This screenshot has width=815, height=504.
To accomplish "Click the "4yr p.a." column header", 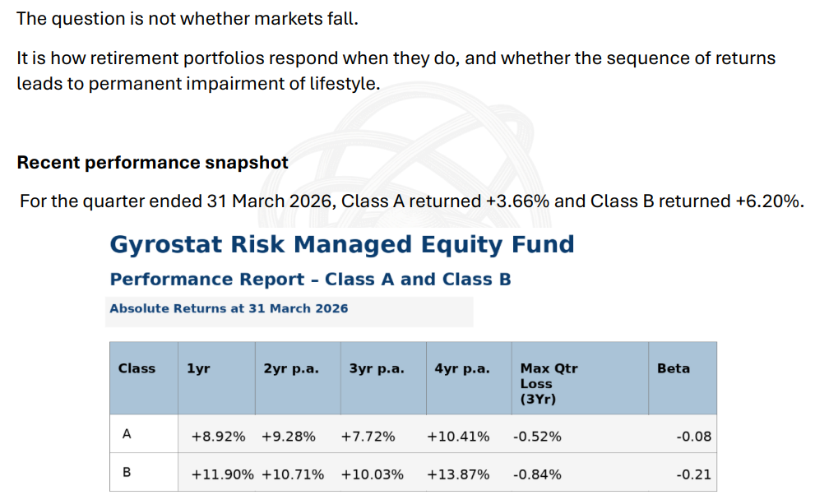I will coord(462,369).
